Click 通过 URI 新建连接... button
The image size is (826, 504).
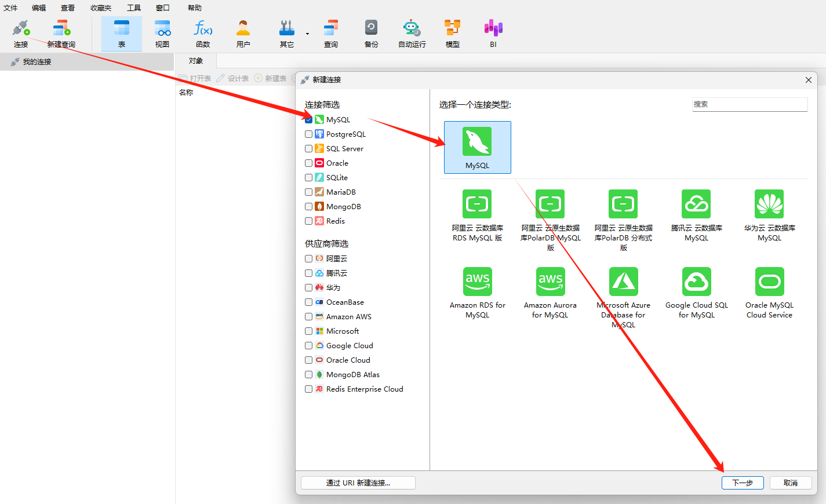point(358,483)
